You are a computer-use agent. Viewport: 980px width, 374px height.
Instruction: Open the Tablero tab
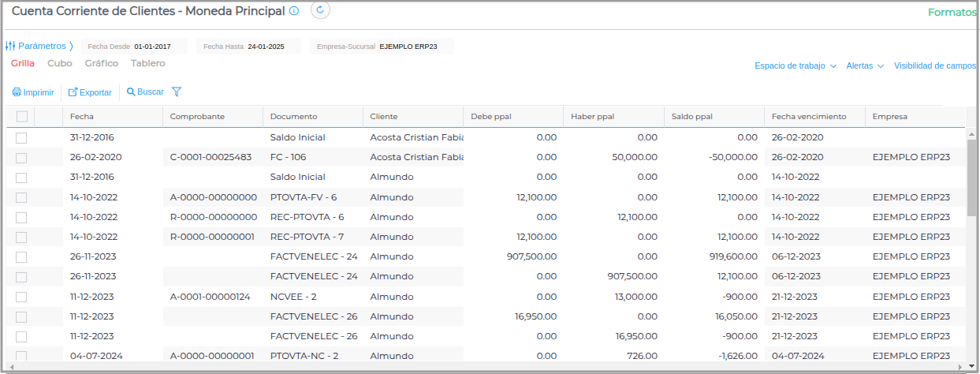tap(148, 63)
